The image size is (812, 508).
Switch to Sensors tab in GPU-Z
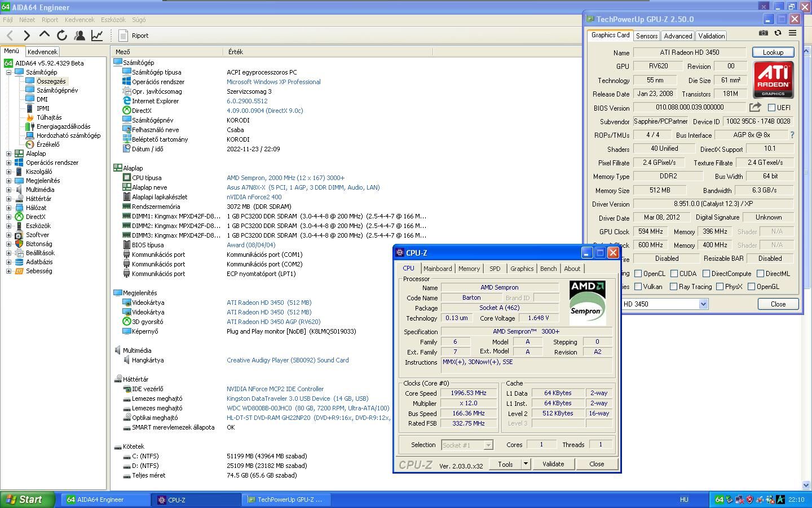[x=647, y=36]
